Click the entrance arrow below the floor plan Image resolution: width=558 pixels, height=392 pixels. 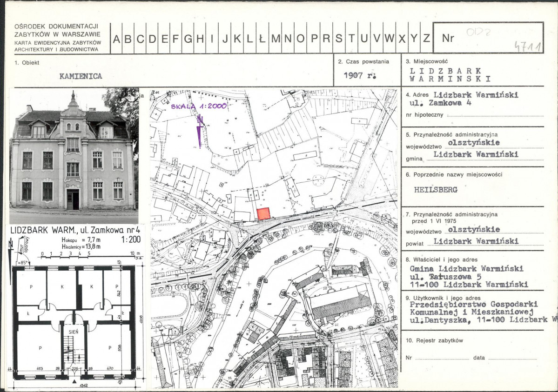pos(74,382)
